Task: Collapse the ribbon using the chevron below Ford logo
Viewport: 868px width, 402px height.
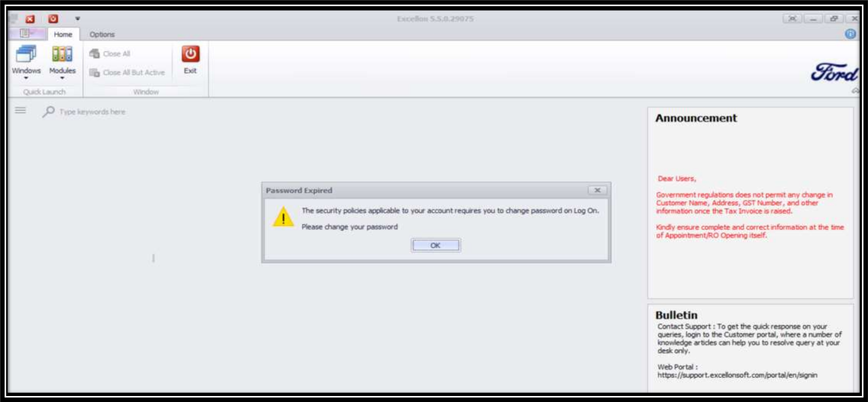Action: click(855, 90)
